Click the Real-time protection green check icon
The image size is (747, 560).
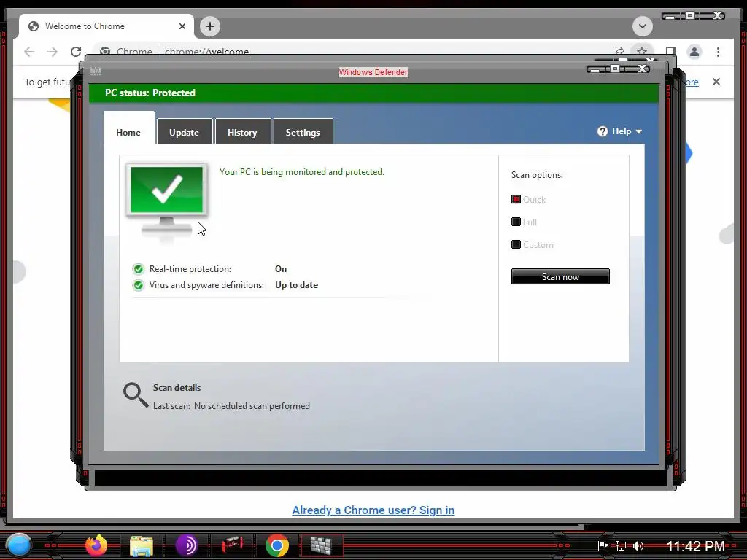[x=138, y=269]
